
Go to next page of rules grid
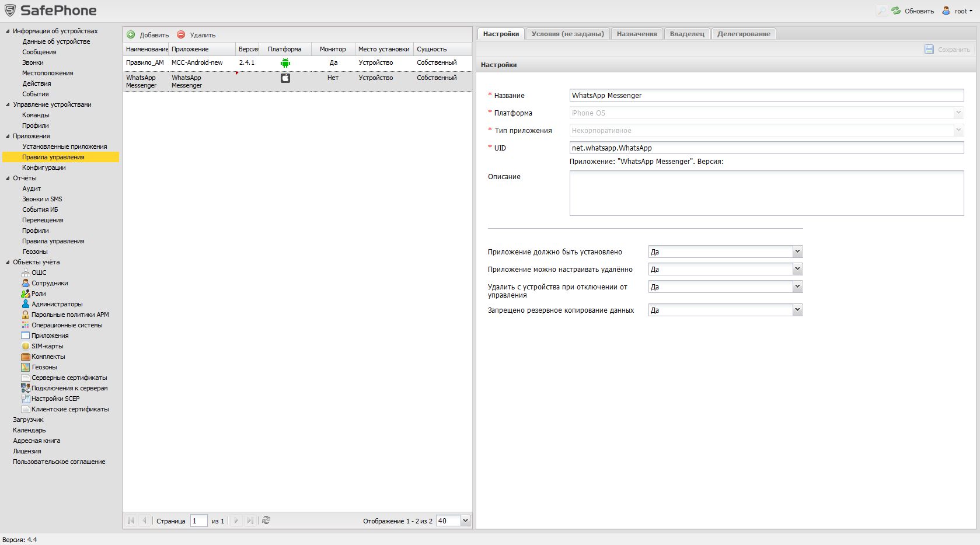coord(236,520)
